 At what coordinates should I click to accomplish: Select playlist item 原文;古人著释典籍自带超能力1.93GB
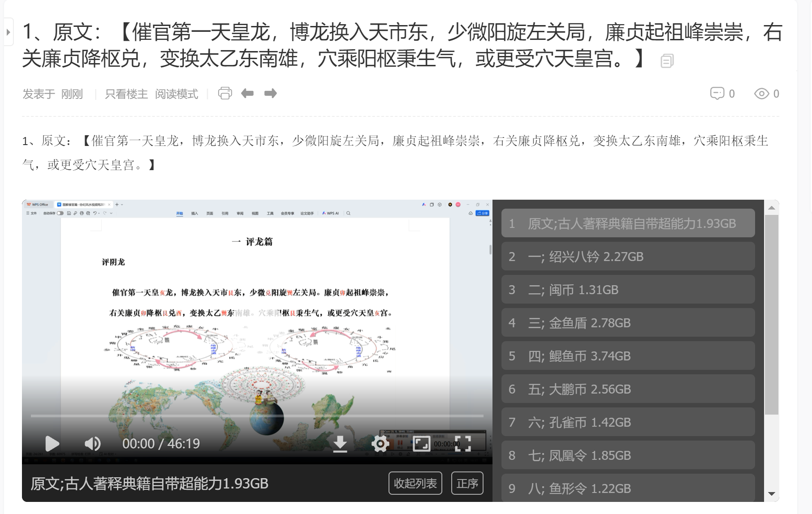(x=628, y=223)
